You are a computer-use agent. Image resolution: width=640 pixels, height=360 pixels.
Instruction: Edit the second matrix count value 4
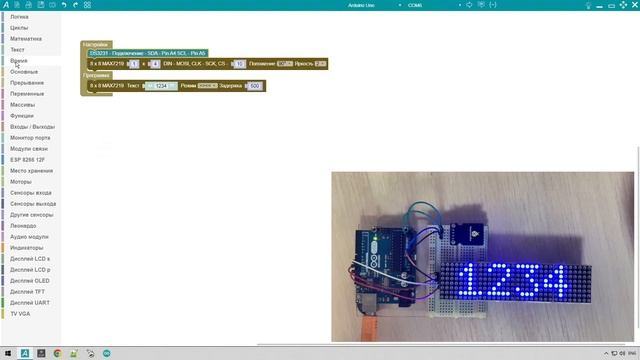(x=155, y=64)
